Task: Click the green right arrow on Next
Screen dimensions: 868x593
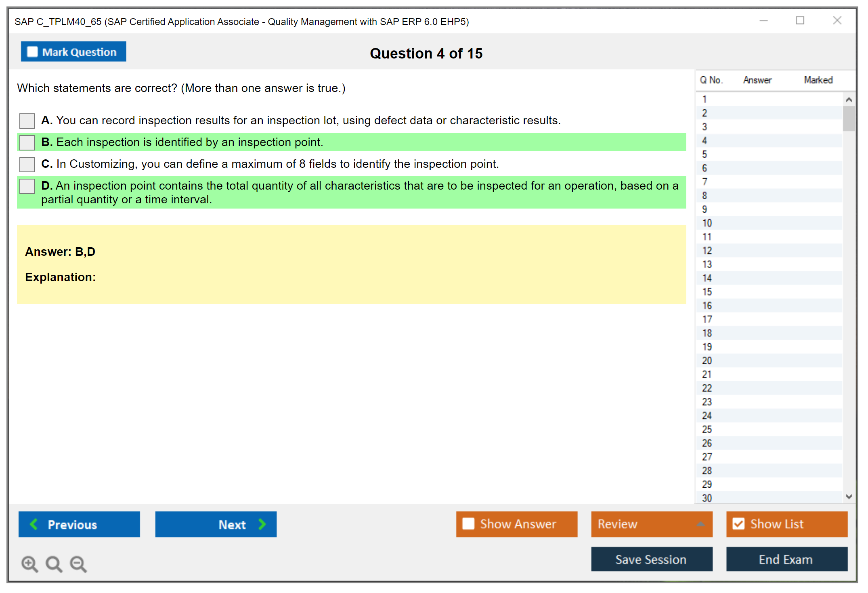Action: coord(262,524)
